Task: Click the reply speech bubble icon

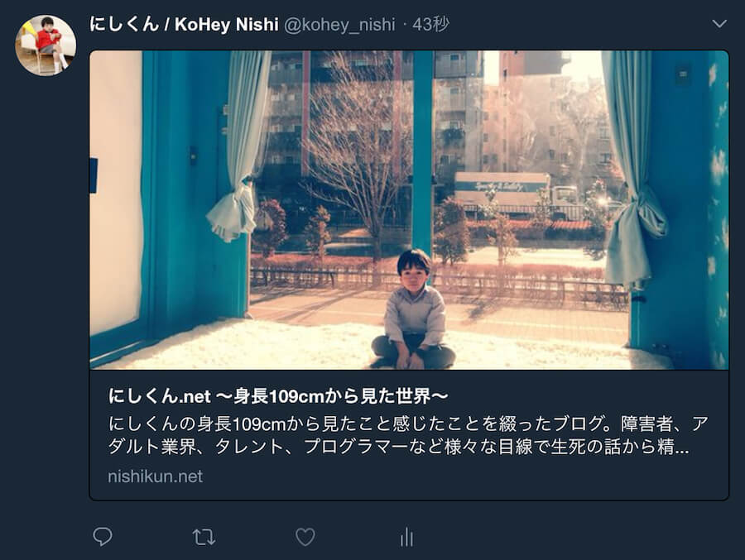Action: click(102, 537)
